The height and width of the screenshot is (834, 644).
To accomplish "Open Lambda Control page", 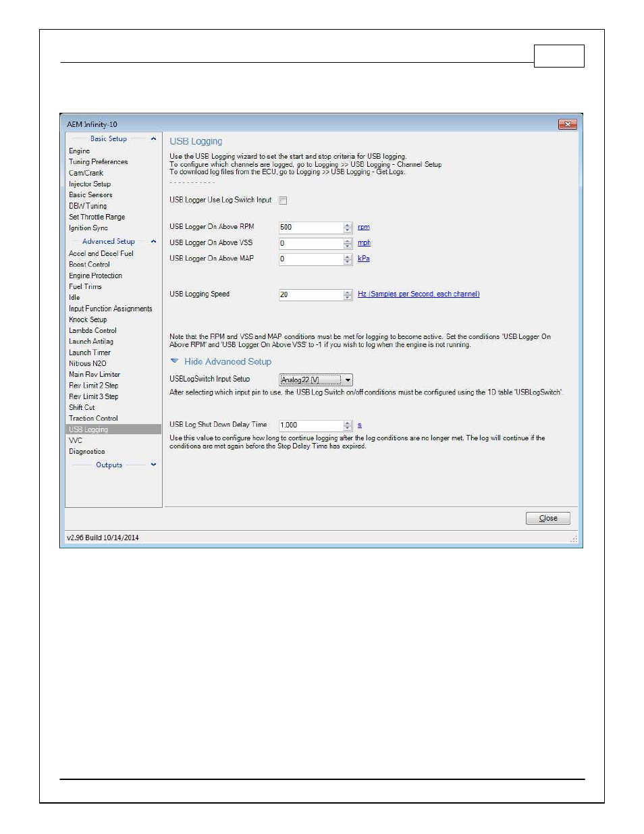I will pos(92,331).
